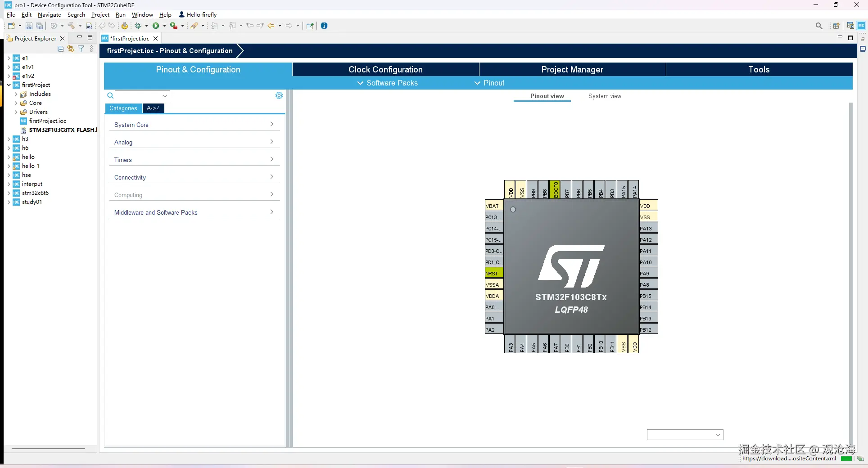The image size is (868, 468).
Task: Select the MX Device Configuration perspective icon
Action: click(x=861, y=26)
